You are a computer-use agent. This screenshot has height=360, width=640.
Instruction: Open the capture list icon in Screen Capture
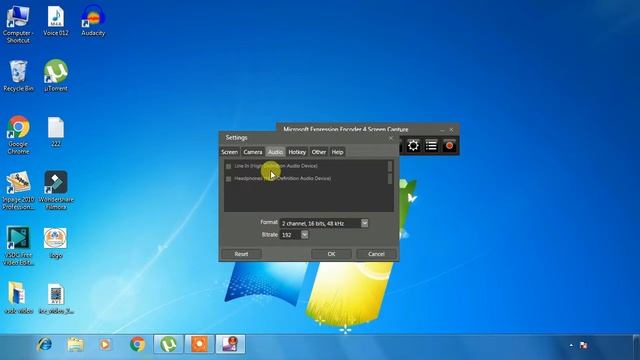pyautogui.click(x=431, y=146)
